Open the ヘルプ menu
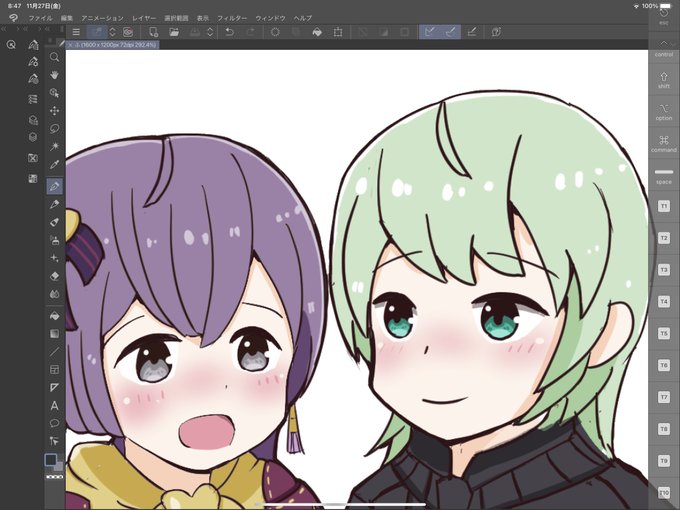680x510 pixels. point(303,18)
